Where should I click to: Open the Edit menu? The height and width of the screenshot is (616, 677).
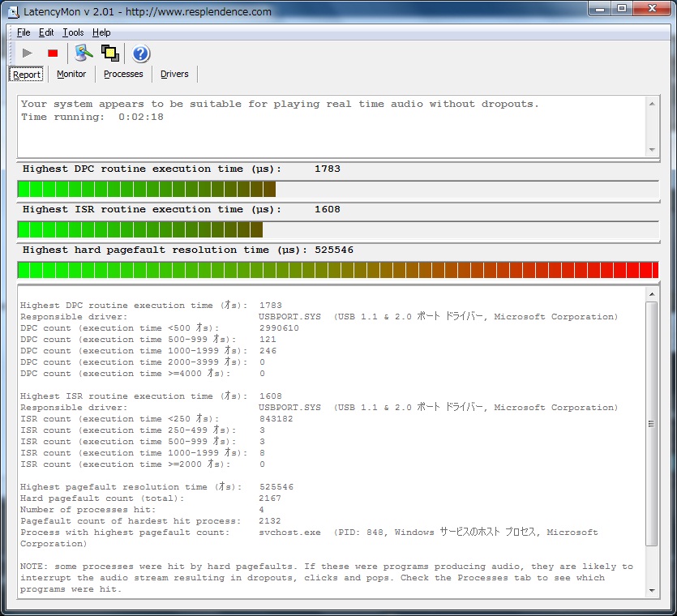[x=46, y=32]
